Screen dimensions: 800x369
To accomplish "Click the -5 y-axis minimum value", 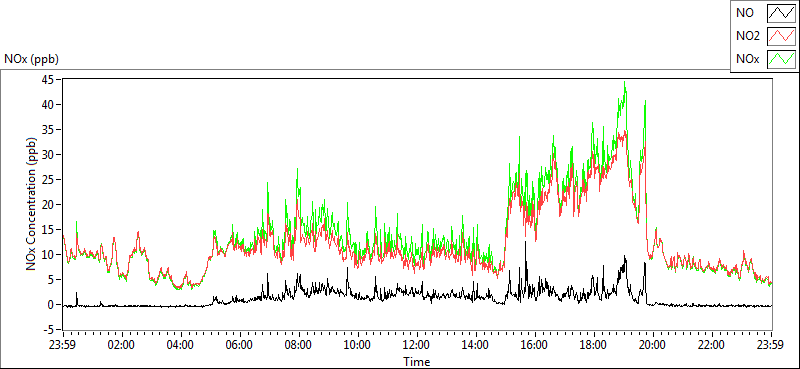I will [x=48, y=330].
